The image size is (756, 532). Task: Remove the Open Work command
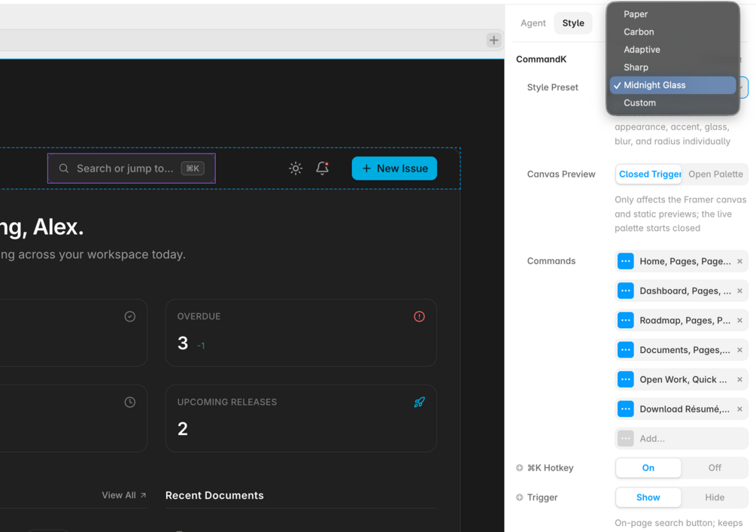(x=739, y=379)
